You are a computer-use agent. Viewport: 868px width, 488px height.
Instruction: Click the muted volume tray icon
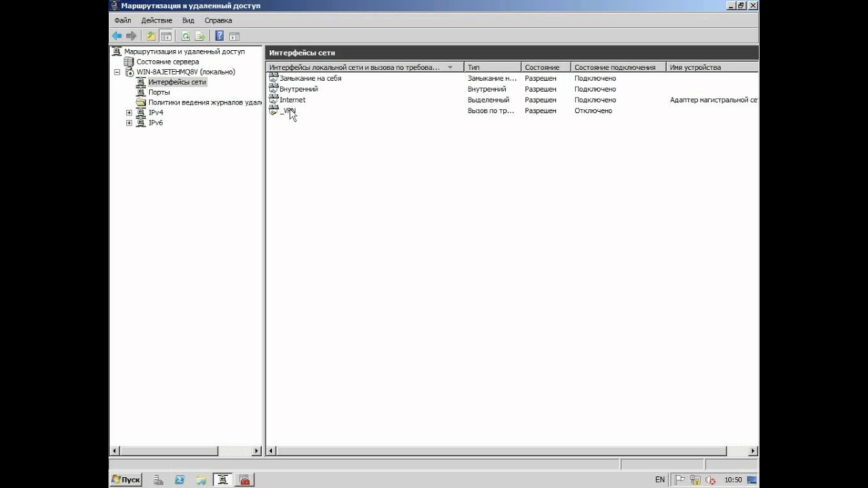(710, 480)
